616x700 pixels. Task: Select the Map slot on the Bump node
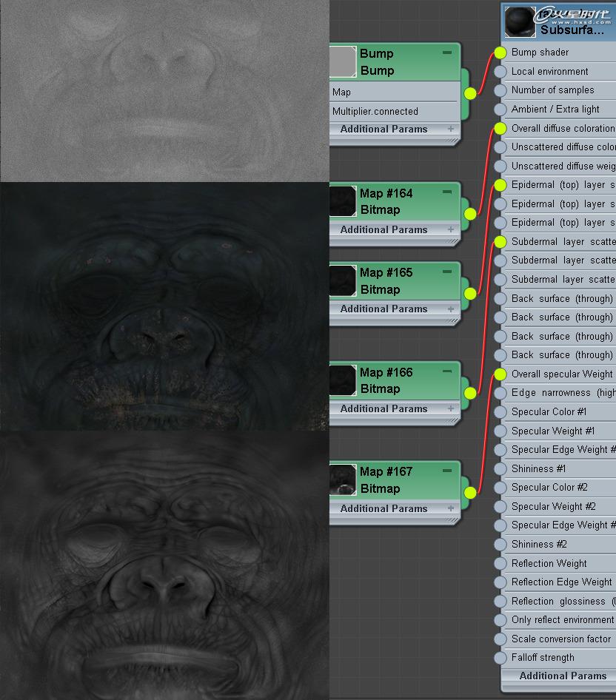point(395,92)
